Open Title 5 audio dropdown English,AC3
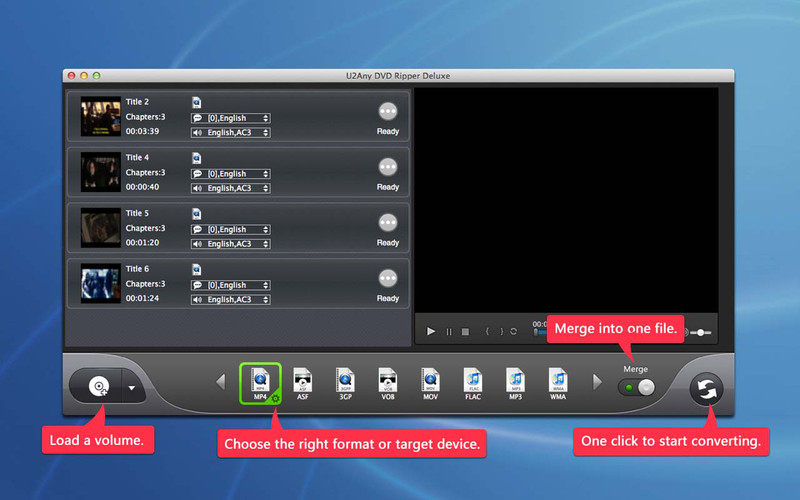 point(231,244)
